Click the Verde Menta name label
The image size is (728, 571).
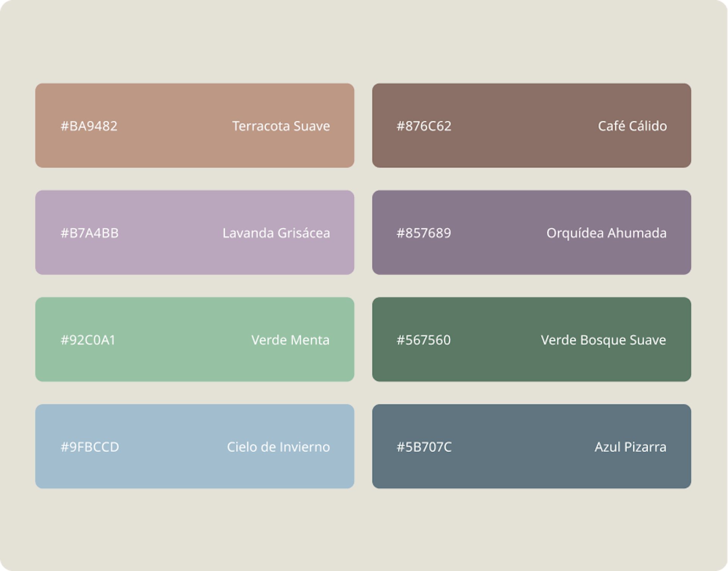(x=290, y=340)
